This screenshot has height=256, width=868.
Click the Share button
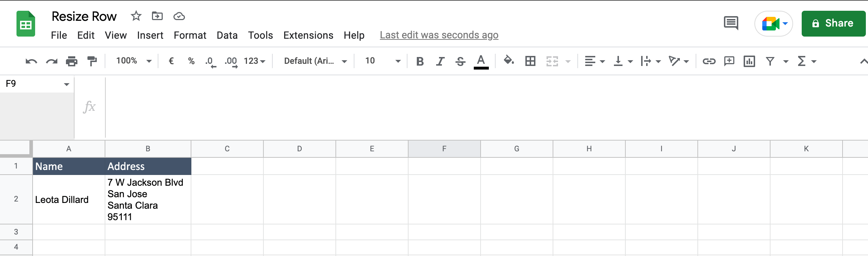(x=833, y=23)
